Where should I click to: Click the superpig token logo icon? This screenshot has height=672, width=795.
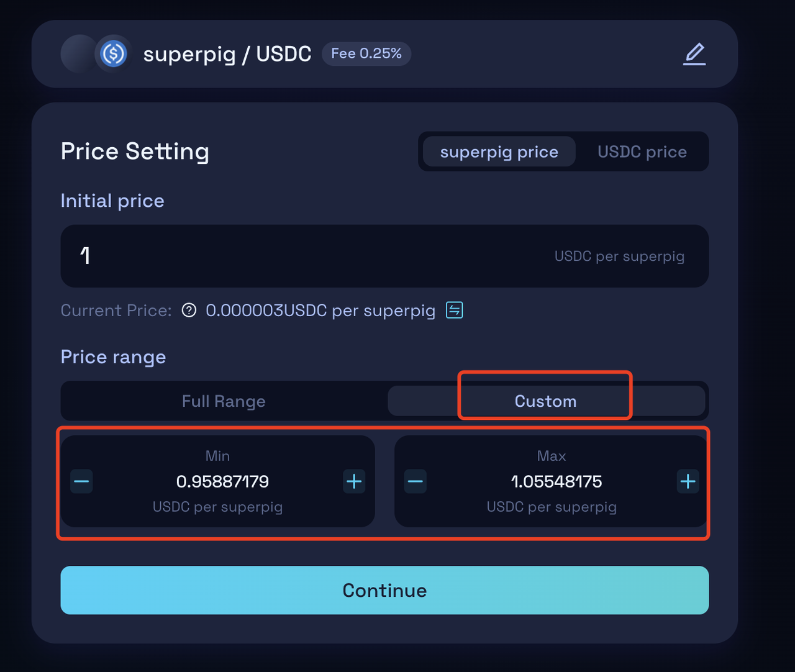79,54
